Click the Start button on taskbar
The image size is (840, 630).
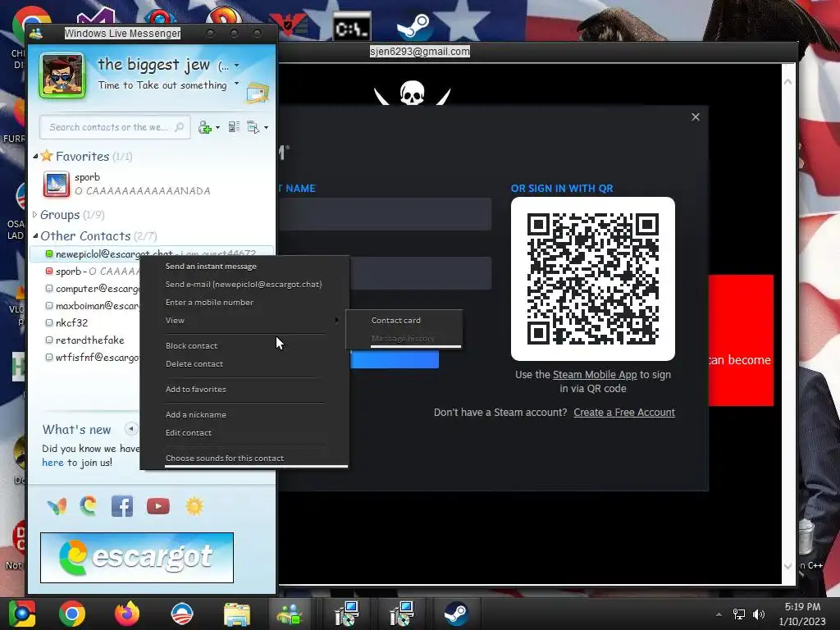point(22,614)
